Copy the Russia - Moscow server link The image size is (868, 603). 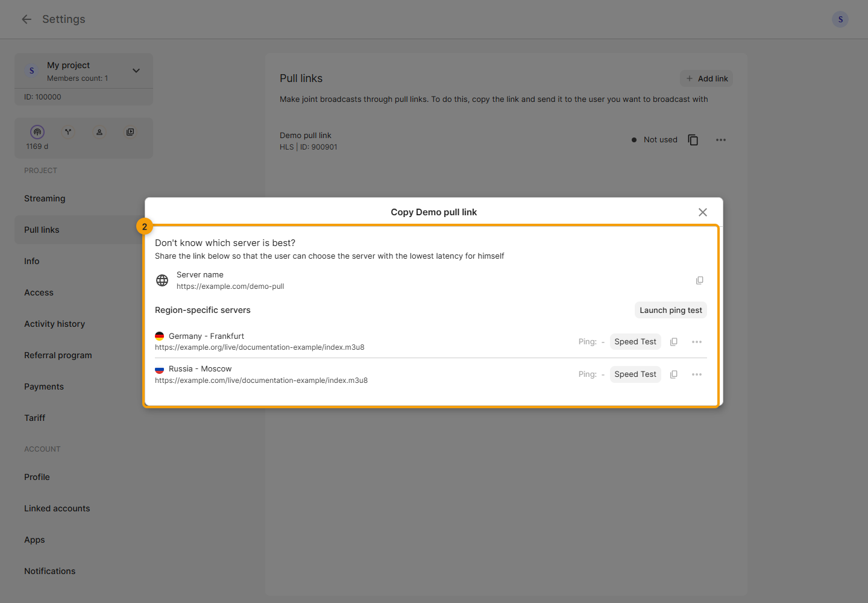pos(674,374)
